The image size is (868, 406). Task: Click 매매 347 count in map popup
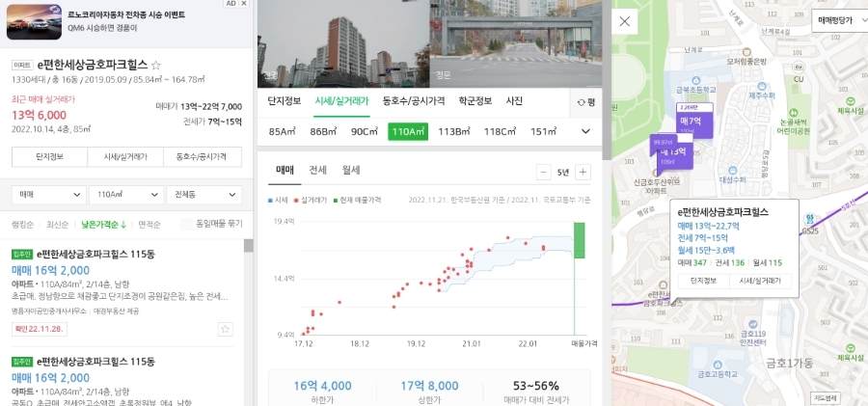tap(693, 262)
